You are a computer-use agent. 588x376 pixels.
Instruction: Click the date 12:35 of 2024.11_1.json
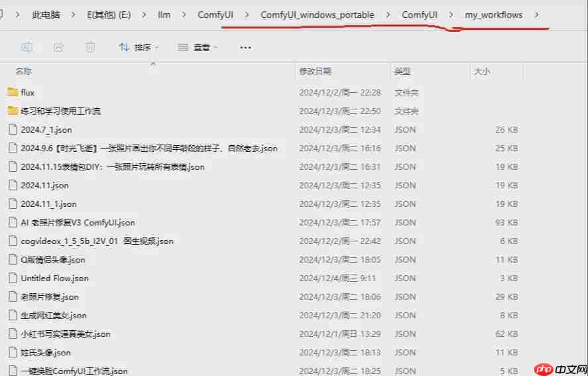340,204
